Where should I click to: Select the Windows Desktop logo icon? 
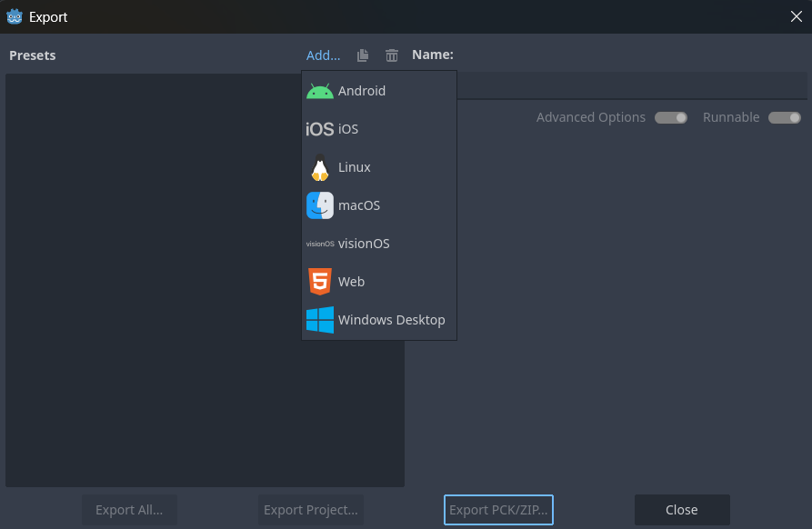click(319, 320)
